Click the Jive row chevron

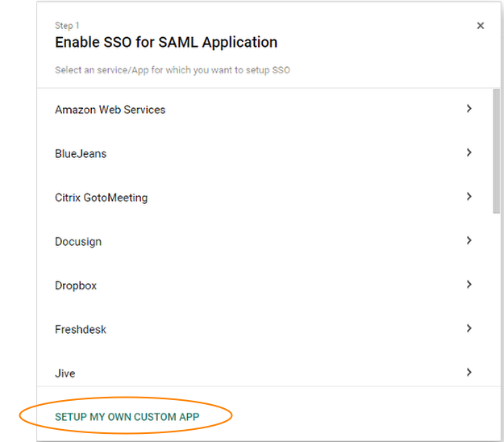tap(469, 372)
